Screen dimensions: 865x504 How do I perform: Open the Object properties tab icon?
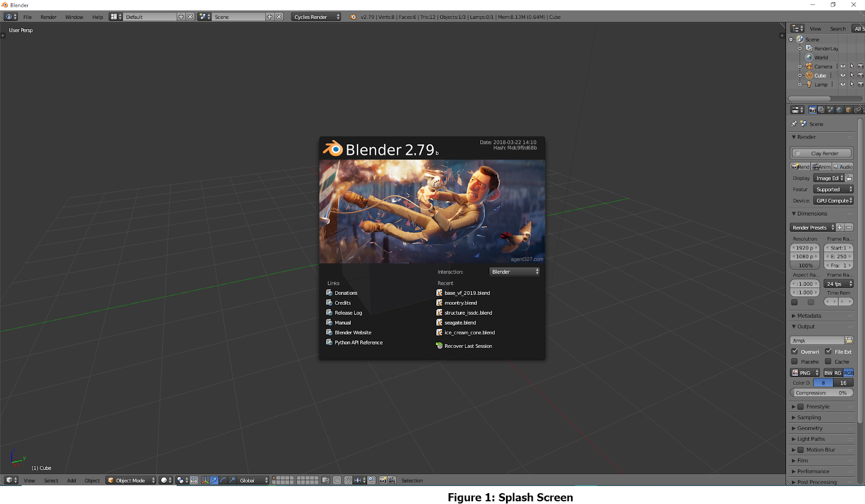pos(848,110)
